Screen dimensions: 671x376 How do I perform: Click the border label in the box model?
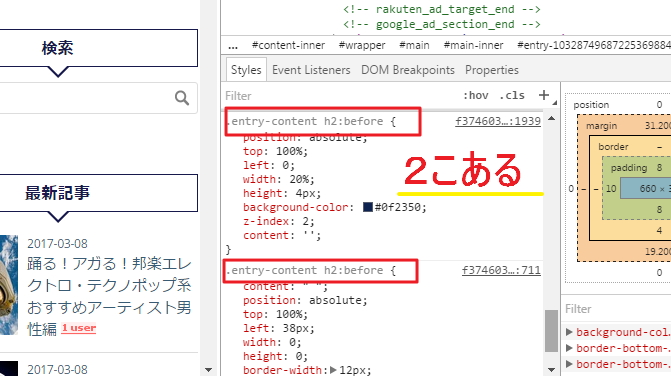613,147
